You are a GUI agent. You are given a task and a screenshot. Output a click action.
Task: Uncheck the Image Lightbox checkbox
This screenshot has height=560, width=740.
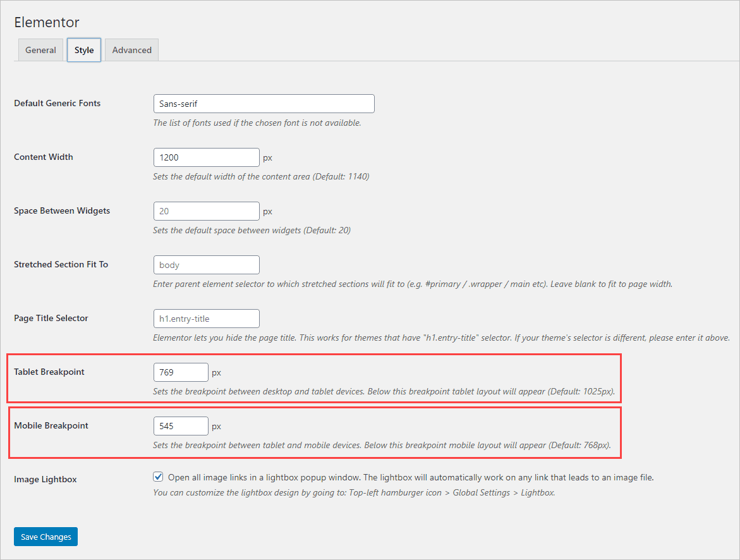[x=158, y=477]
